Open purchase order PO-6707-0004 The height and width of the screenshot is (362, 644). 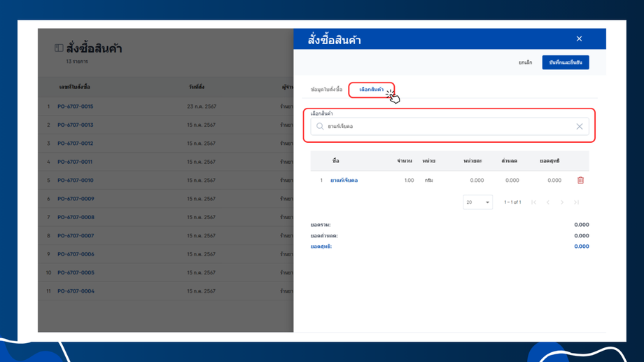tap(76, 291)
